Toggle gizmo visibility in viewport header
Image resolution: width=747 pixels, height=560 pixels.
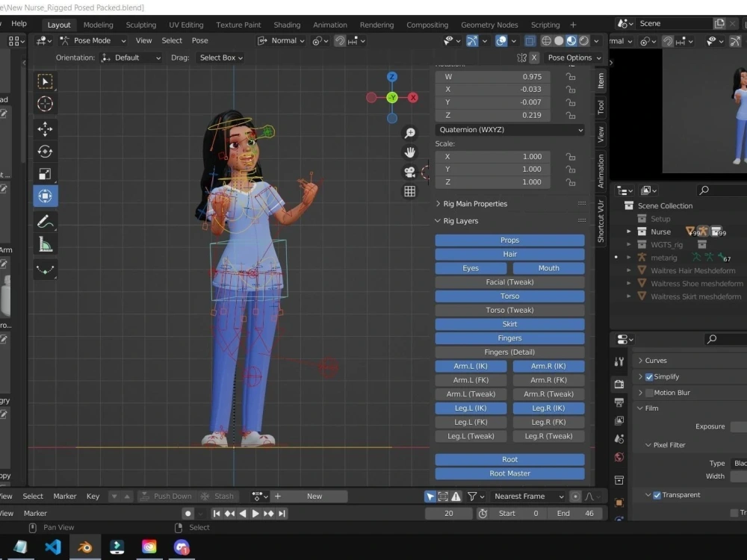point(472,41)
